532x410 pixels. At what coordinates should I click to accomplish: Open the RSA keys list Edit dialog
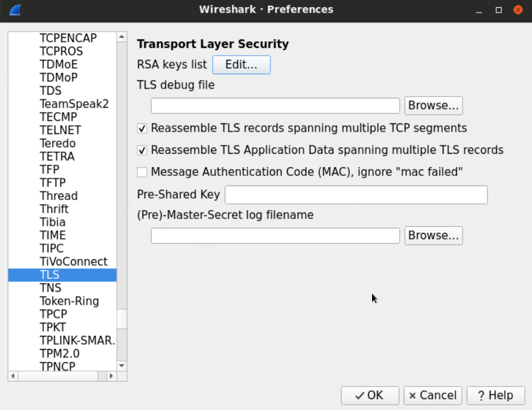[x=241, y=65]
